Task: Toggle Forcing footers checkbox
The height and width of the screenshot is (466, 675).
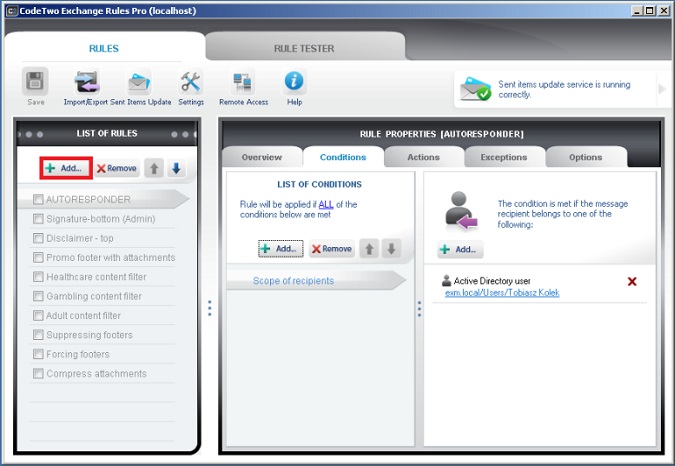Action: click(x=38, y=354)
